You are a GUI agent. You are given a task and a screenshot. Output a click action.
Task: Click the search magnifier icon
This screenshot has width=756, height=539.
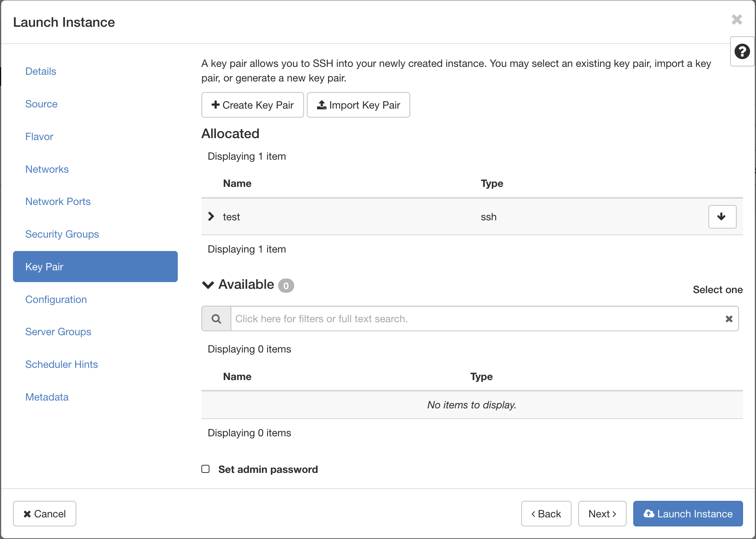pos(216,319)
